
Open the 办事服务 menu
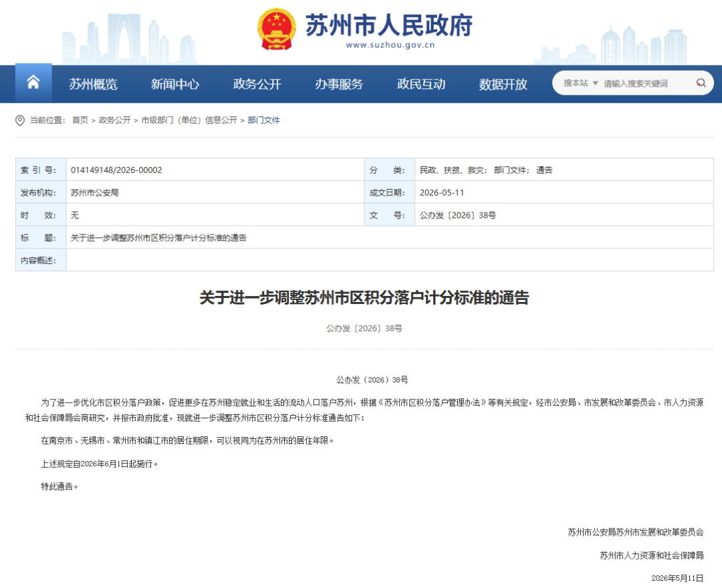click(x=339, y=84)
